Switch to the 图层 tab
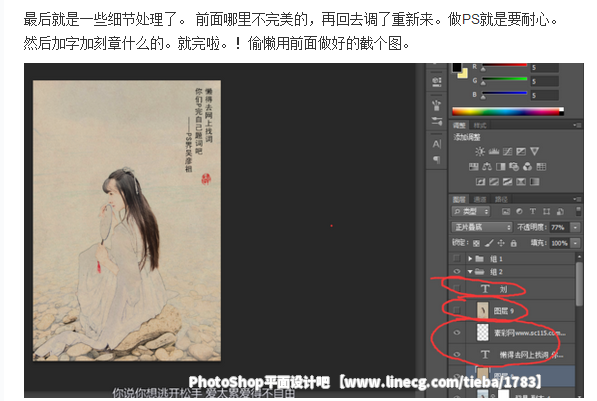This screenshot has width=597, height=401. pyautogui.click(x=459, y=199)
